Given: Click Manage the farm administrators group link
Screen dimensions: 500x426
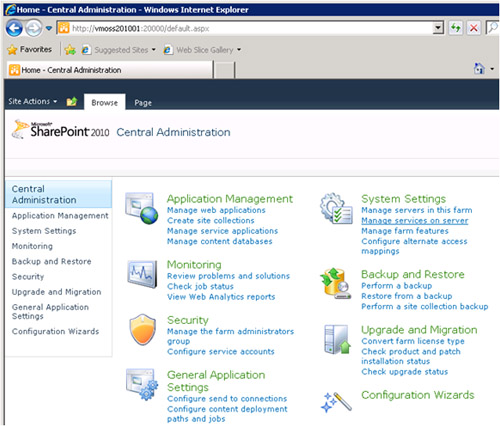Looking at the screenshot, I should point(230,336).
